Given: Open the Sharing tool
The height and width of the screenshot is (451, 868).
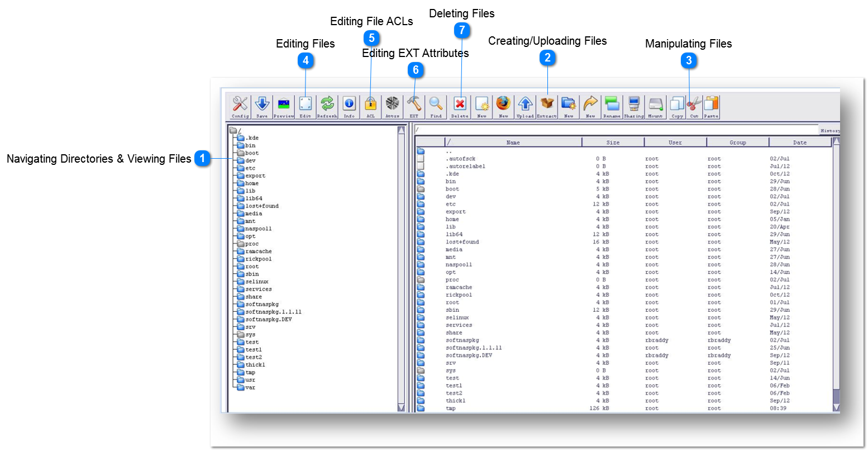Looking at the screenshot, I should [634, 106].
